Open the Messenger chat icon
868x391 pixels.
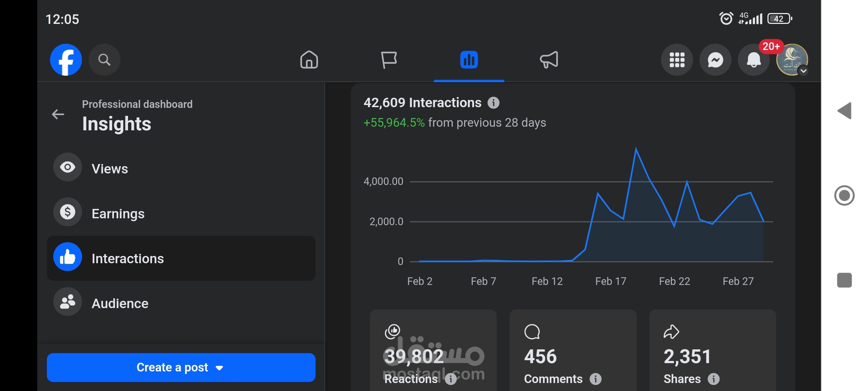715,60
